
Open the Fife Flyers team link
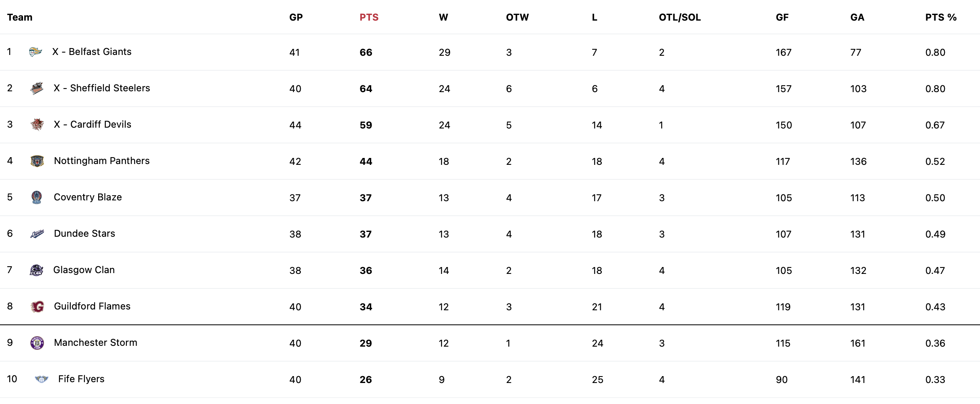[81, 379]
